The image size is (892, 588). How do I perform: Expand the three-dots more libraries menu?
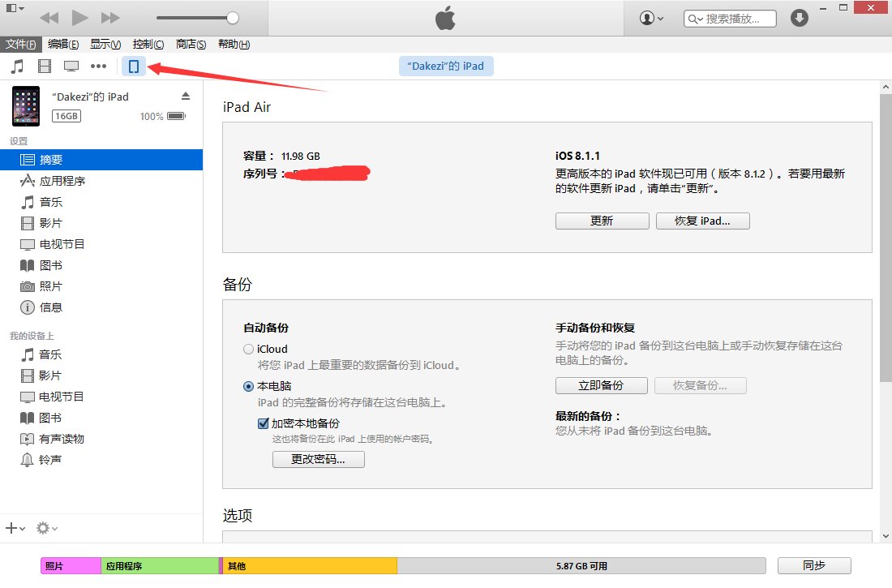[x=98, y=67]
